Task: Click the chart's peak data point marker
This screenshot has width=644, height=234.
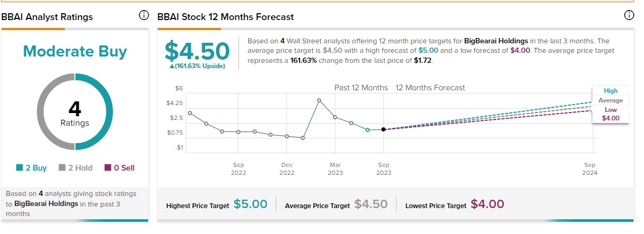Action: [319, 100]
